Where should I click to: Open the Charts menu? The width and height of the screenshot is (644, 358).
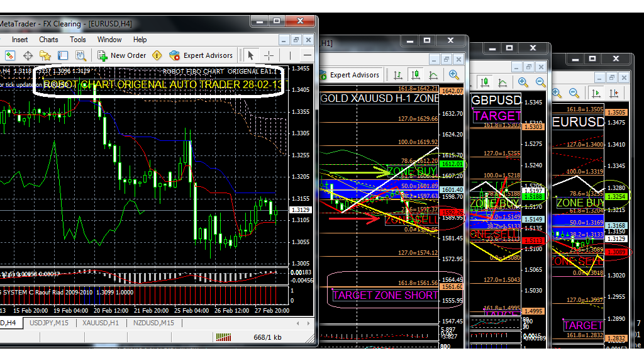(48, 40)
